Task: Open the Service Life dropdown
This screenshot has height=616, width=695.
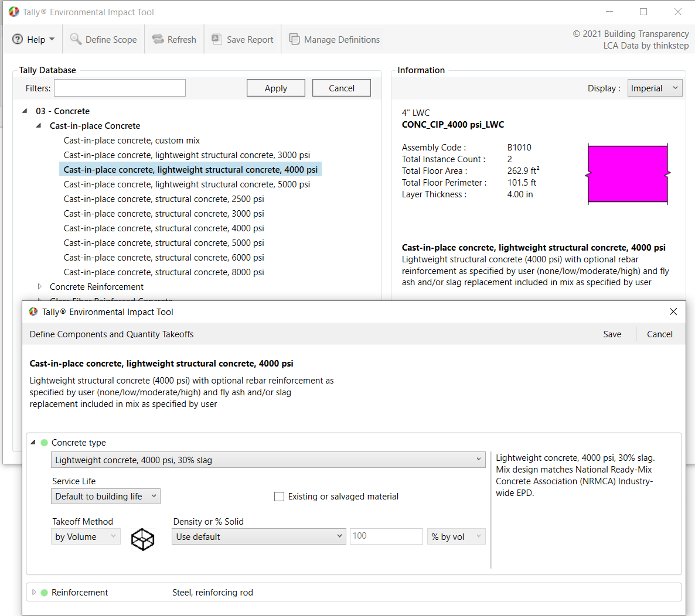Action: 105,497
